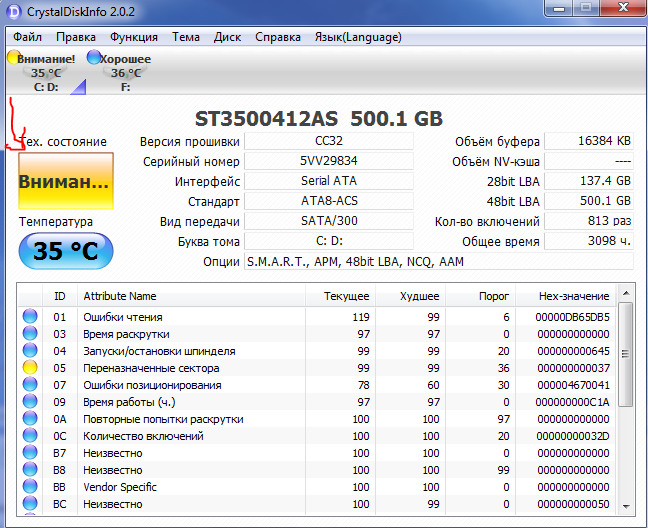Click the 48bit LBA field 500.1 GB
Viewport: 648px width, 528px height.
(589, 201)
